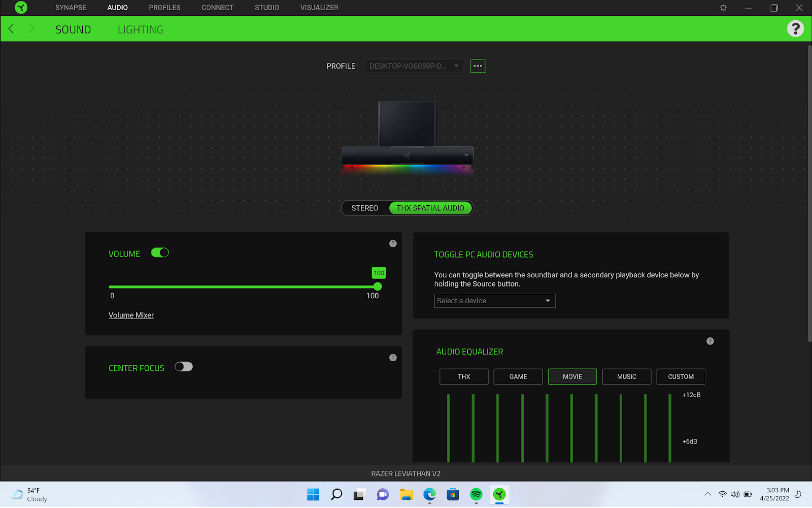Switch audio mode to Stereo
Screen dimensions: 812x508
point(365,208)
